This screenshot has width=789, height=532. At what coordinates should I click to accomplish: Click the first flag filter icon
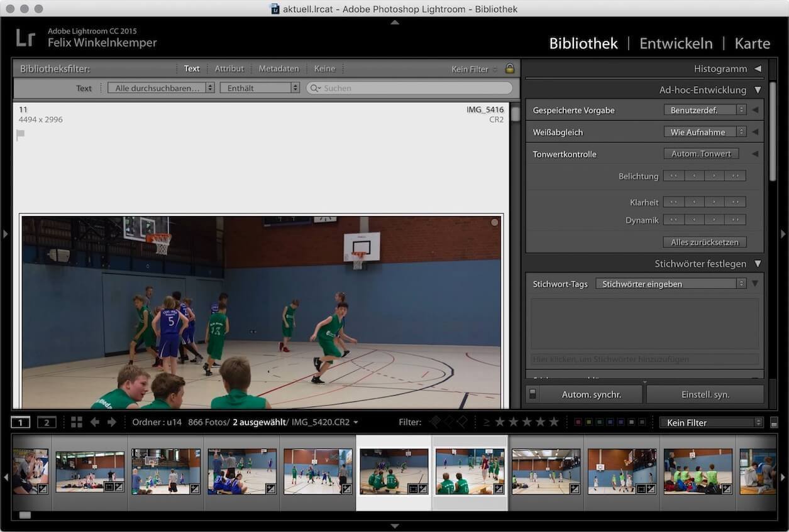435,422
